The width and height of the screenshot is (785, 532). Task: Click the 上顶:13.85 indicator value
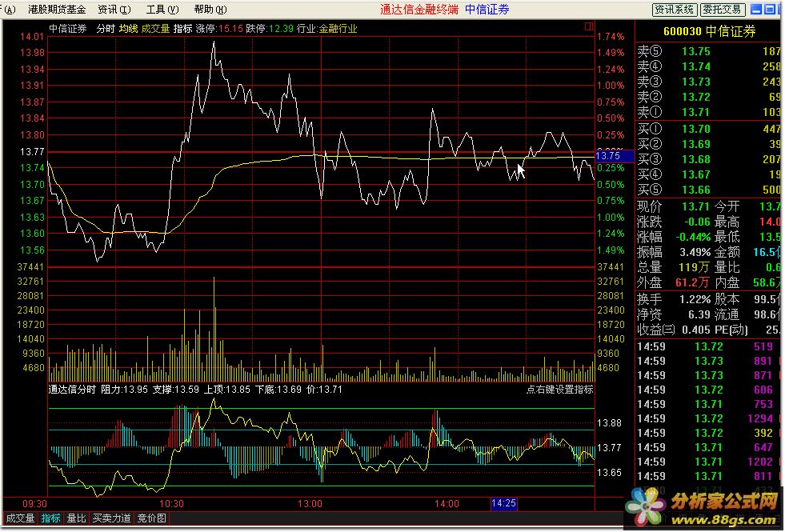[226, 390]
